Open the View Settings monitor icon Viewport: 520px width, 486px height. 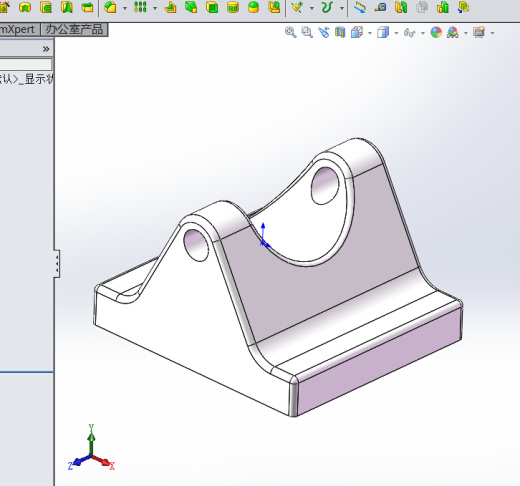(479, 32)
